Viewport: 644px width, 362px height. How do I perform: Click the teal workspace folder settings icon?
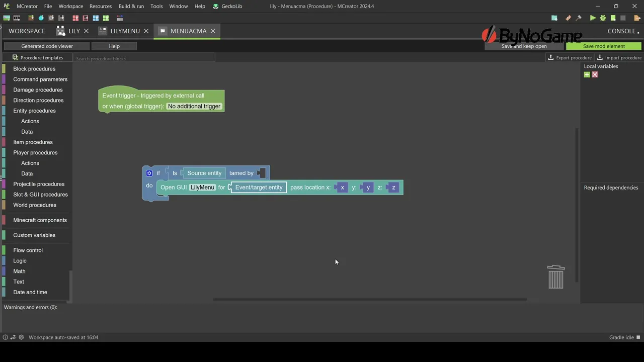click(554, 18)
